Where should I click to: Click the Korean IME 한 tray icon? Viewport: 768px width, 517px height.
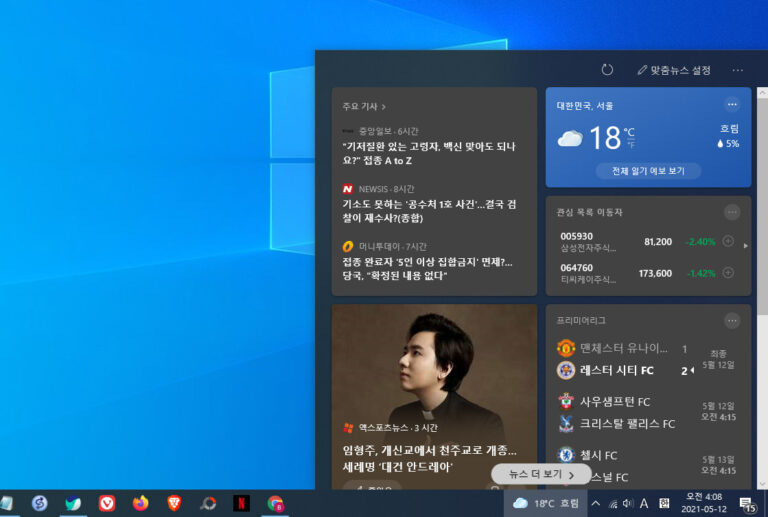click(664, 503)
